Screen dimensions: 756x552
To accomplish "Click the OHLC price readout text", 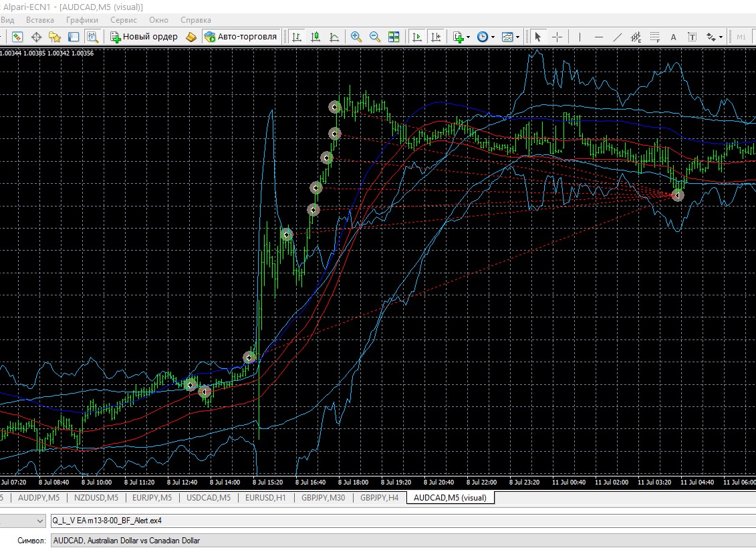I will click(x=47, y=53).
